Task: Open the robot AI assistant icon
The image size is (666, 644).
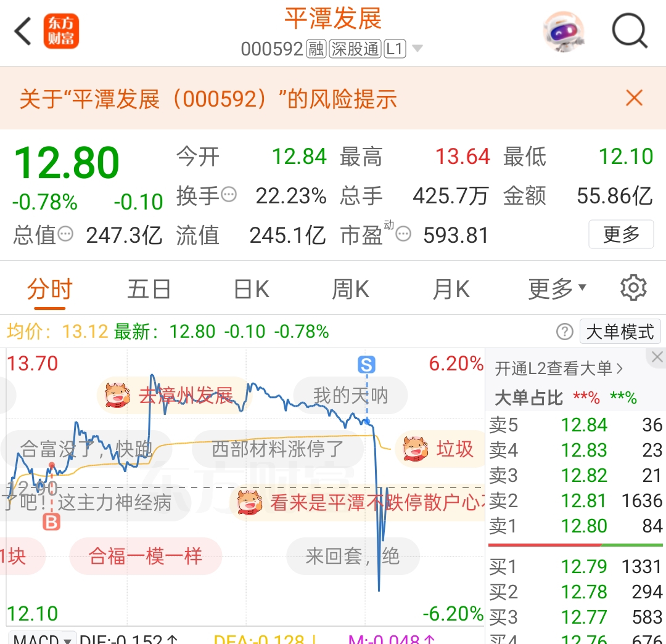Action: tap(564, 32)
